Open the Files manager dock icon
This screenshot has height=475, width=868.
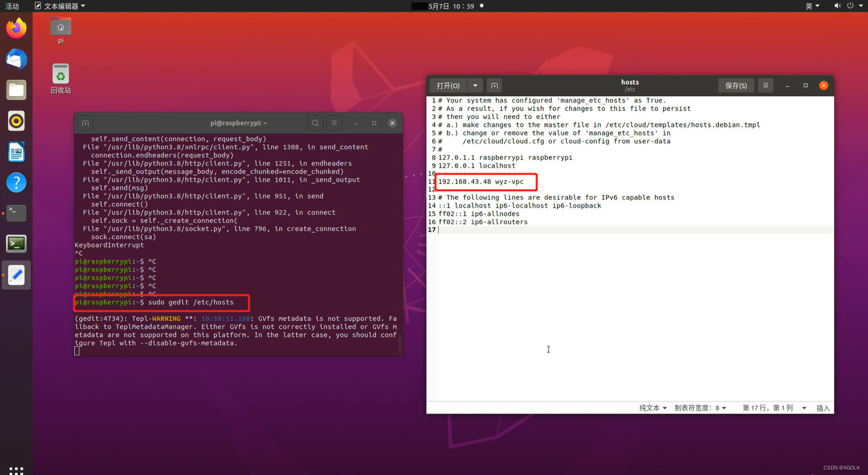pos(16,90)
